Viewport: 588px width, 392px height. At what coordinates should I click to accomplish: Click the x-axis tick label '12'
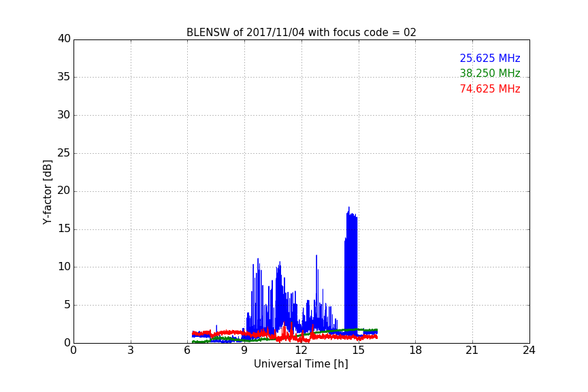301,350
